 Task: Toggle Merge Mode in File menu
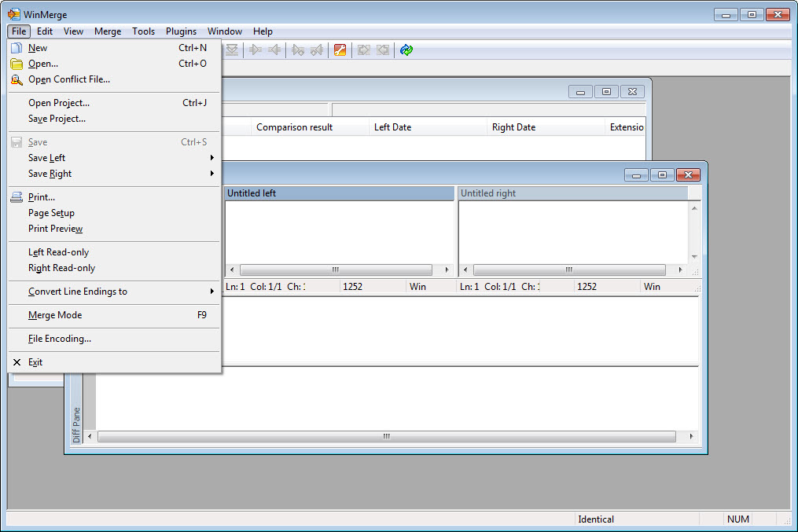pos(115,315)
